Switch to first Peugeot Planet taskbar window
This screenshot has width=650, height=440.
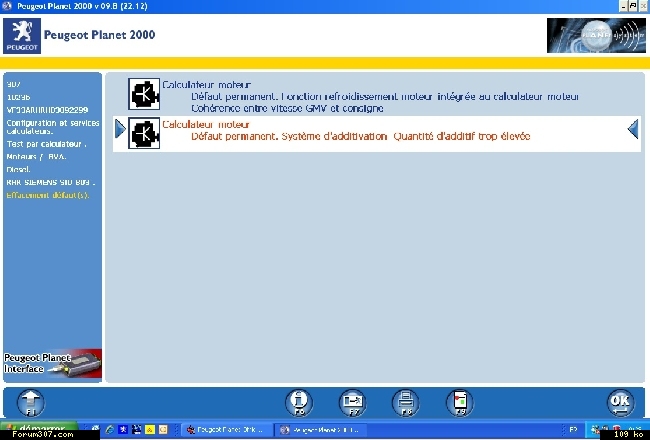click(227, 430)
